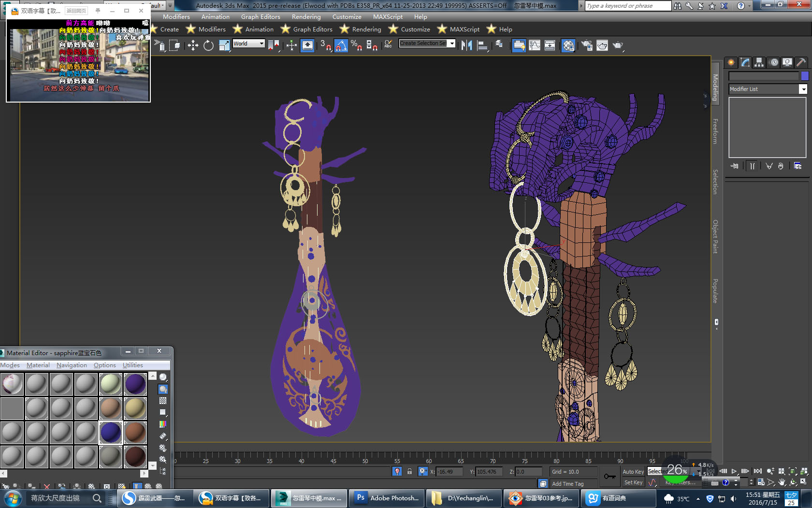Toggle 3D Snaps
812x508 pixels.
pyautogui.click(x=326, y=45)
